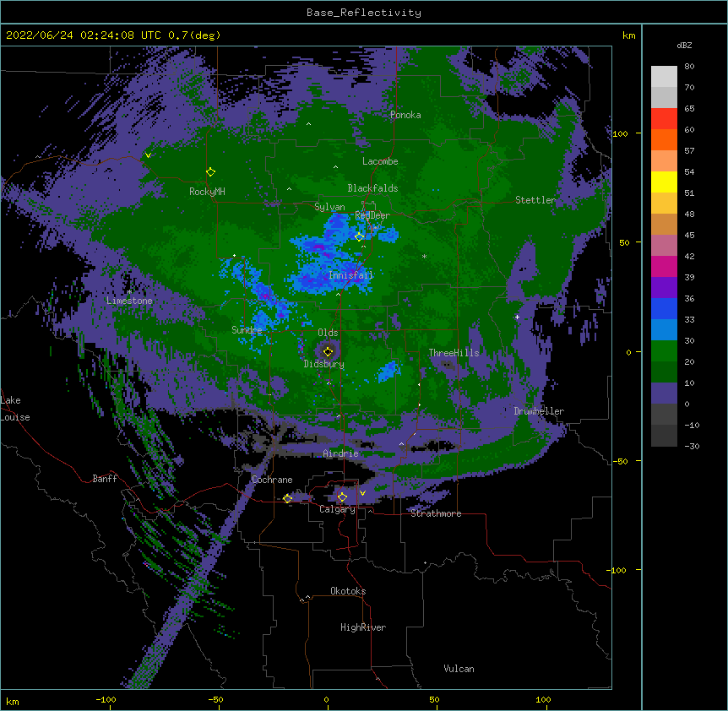Pick the slate purple 0-10 dBZ swatch
The image size is (728, 711).
pos(664,393)
